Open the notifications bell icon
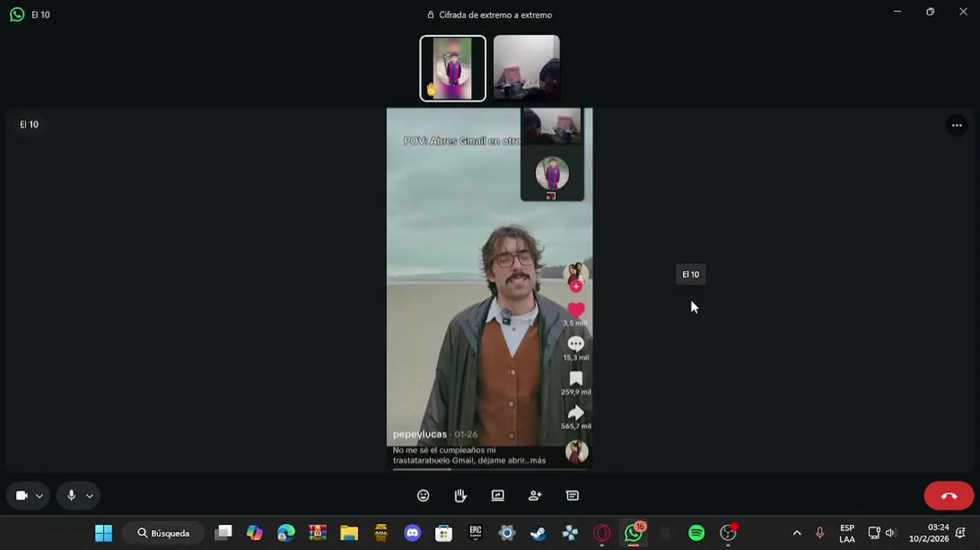This screenshot has height=550, width=980. [x=961, y=533]
